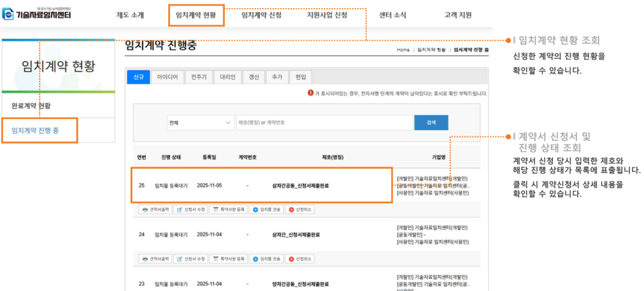Switch to the 추가 tab
644x291 pixels.
[x=277, y=77]
